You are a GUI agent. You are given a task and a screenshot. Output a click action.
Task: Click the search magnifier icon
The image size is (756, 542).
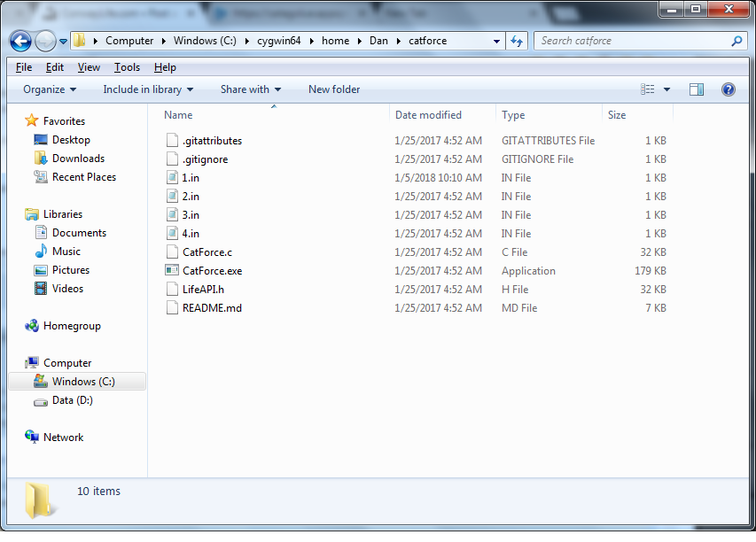tap(737, 41)
